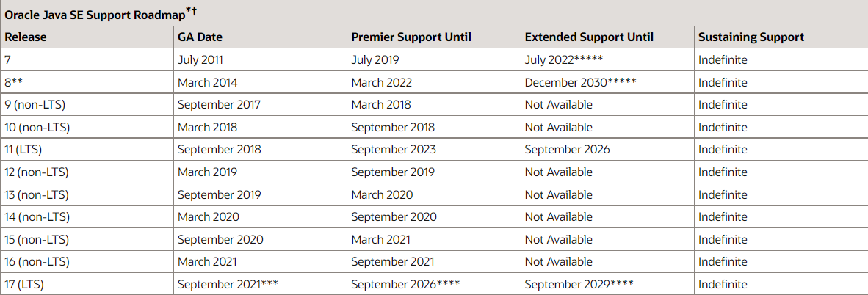Click the Extended Support Until header

[589, 37]
